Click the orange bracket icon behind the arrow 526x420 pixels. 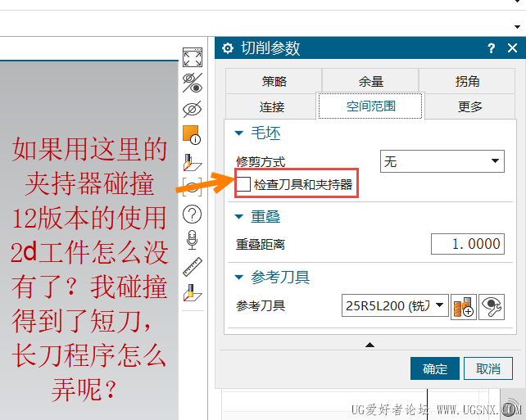(192, 187)
